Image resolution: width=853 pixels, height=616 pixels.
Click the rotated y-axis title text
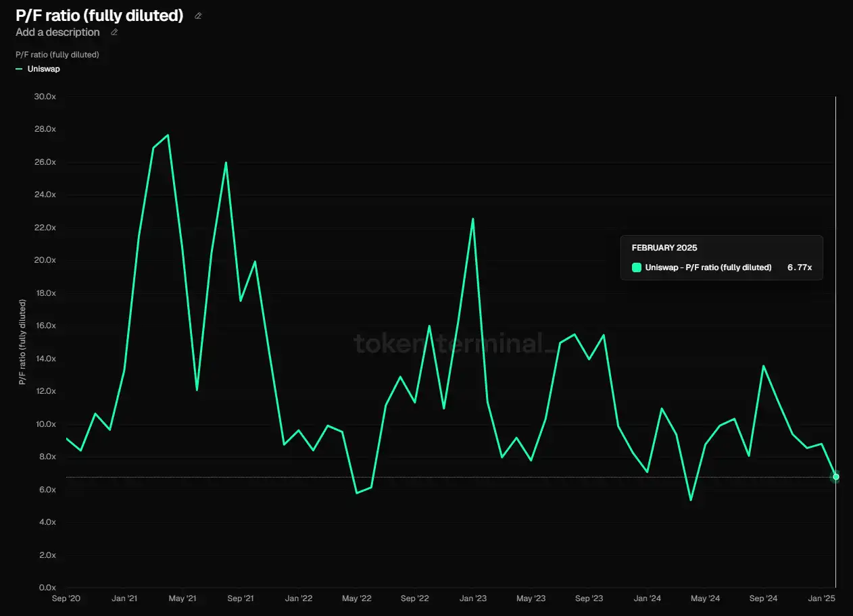click(22, 342)
